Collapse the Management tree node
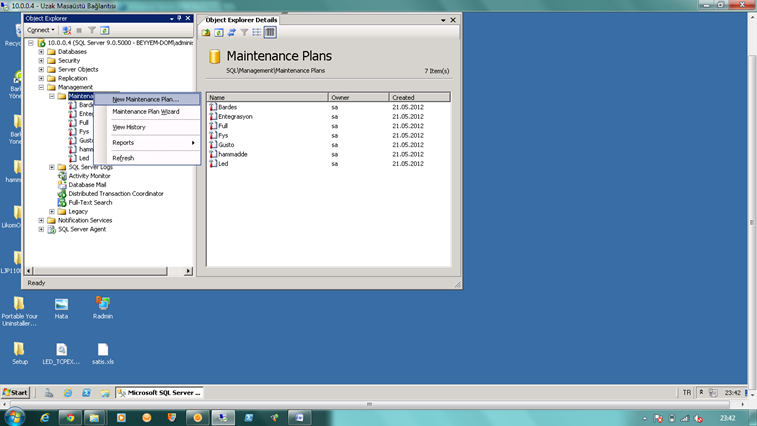Image resolution: width=757 pixels, height=426 pixels. tap(41, 87)
